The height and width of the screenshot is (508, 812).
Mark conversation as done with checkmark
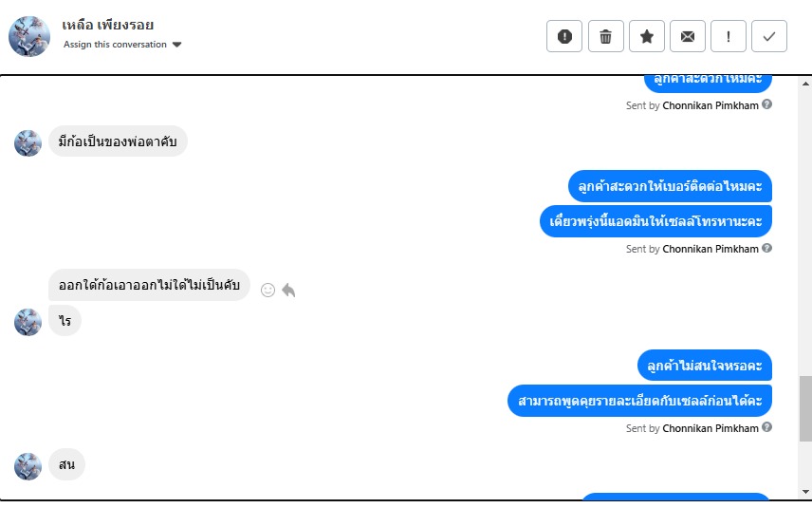[x=769, y=36]
